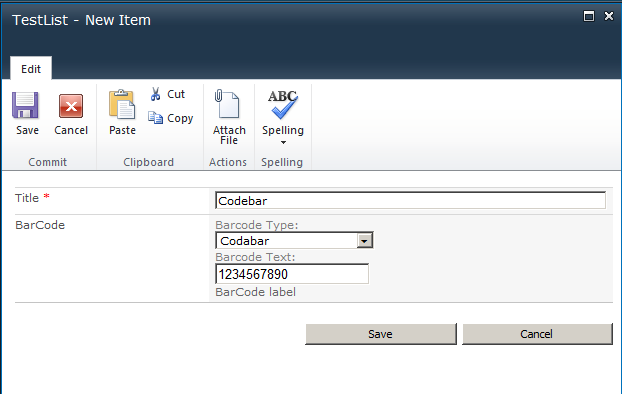Viewport: 622px width, 394px height.
Task: Click the Cut label in Clipboard group
Action: pos(176,94)
